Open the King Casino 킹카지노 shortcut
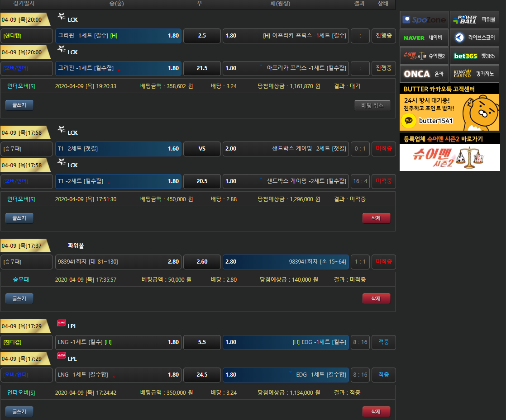The height and width of the screenshot is (420, 506). point(474,74)
